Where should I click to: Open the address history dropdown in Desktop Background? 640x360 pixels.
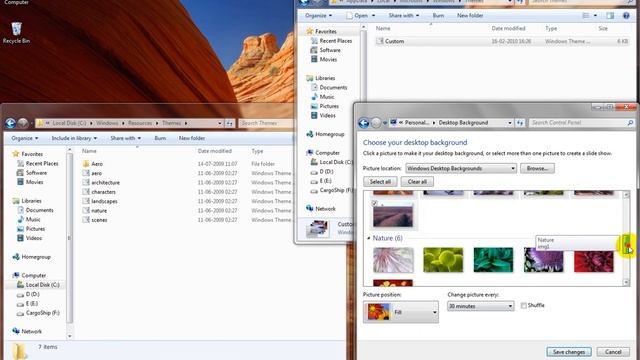(510, 122)
